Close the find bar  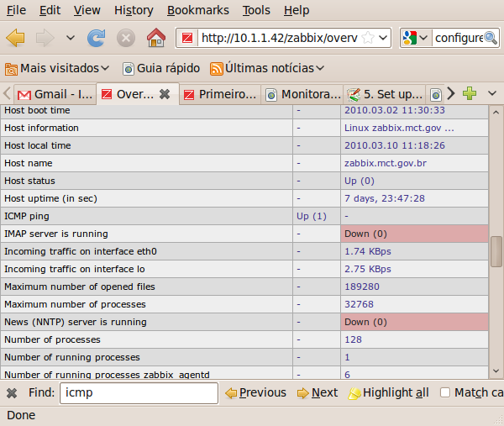(12, 392)
